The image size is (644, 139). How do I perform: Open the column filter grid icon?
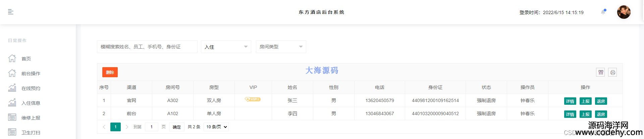(600, 72)
